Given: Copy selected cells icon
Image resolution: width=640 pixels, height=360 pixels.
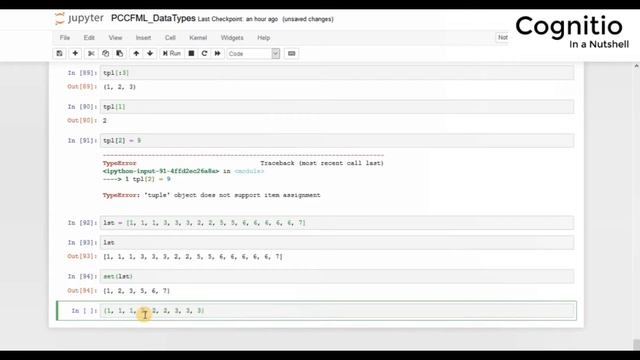Looking at the screenshot, I should 105,53.
